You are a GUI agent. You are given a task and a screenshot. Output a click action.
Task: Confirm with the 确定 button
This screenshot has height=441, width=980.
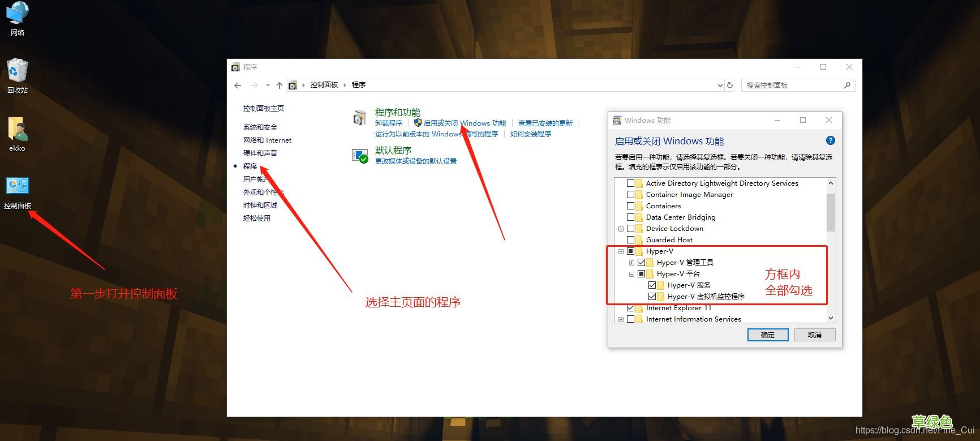[768, 335]
